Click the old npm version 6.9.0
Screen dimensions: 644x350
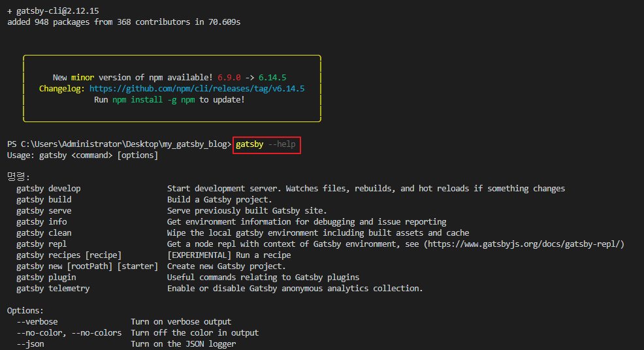click(x=229, y=78)
